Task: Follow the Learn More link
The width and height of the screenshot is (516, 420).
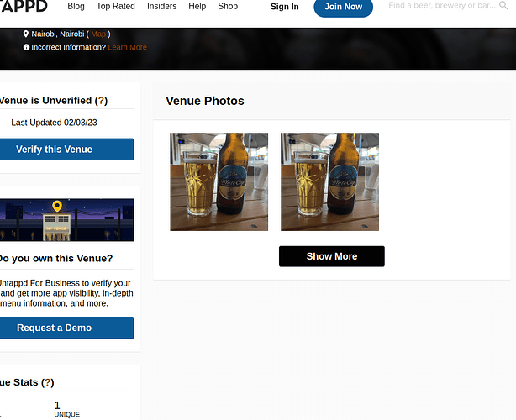Action: pos(127,47)
